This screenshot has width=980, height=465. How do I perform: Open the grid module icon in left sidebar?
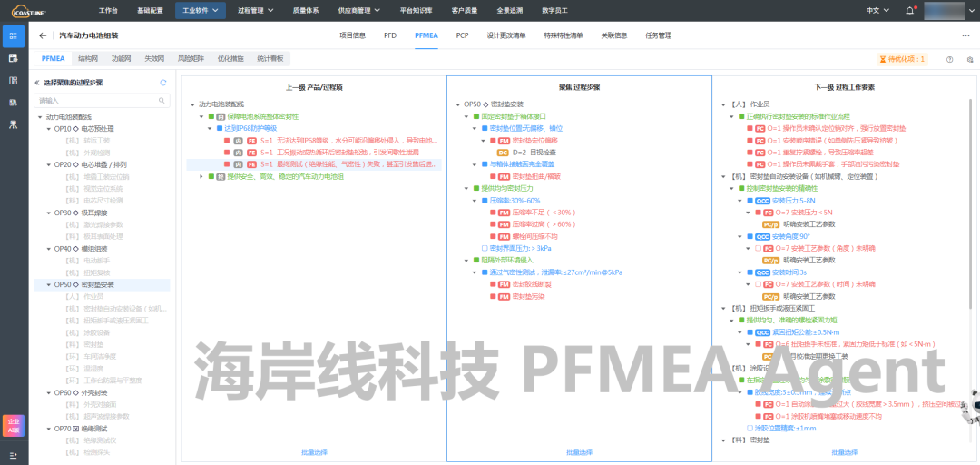(x=14, y=36)
